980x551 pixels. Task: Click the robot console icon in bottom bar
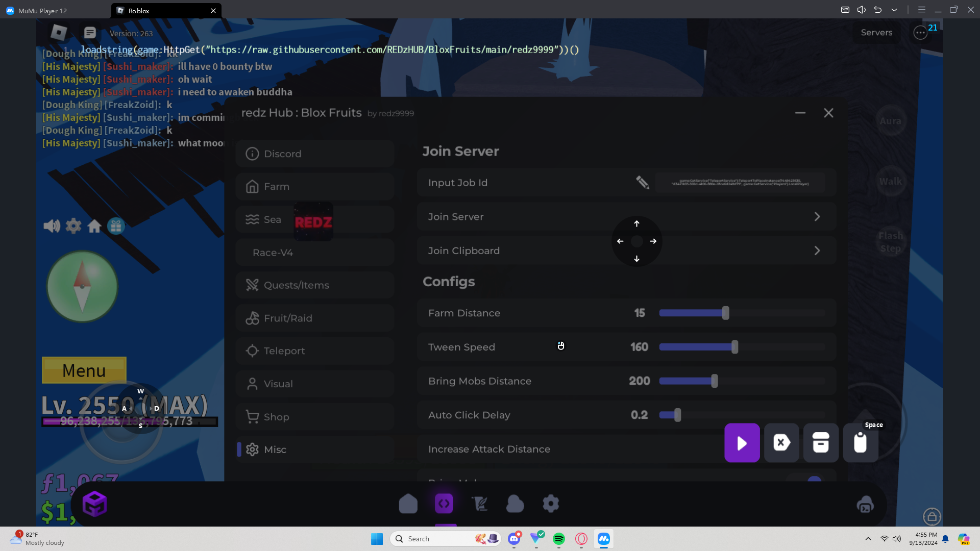pos(865,505)
